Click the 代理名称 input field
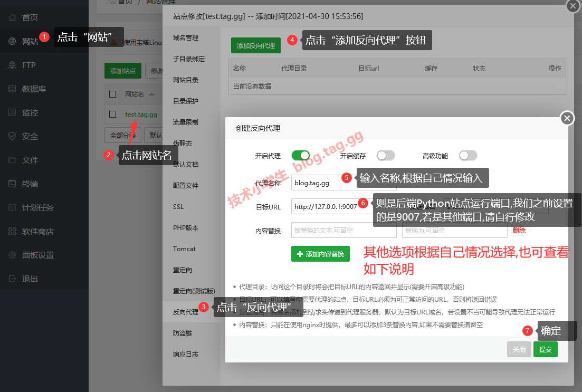Screen dimensions: 582x392 pyautogui.click(x=322, y=183)
